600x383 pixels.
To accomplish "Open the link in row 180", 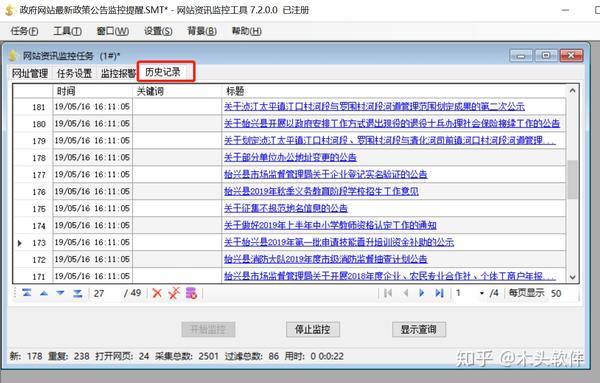I will point(392,123).
